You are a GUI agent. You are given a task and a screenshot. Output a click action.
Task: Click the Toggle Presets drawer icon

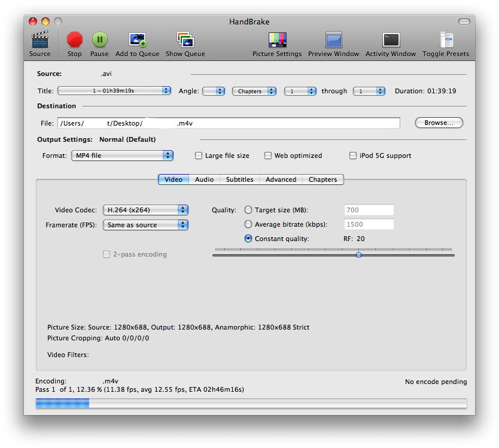[446, 39]
